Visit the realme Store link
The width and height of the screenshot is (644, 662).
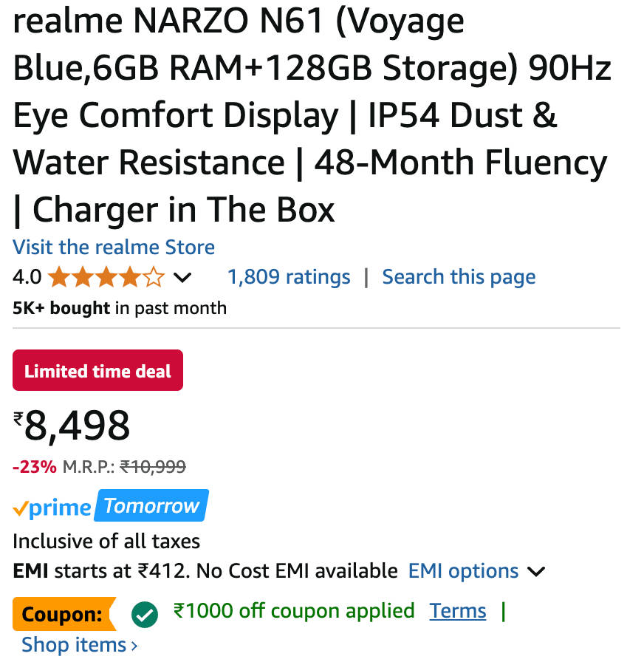[x=114, y=247]
